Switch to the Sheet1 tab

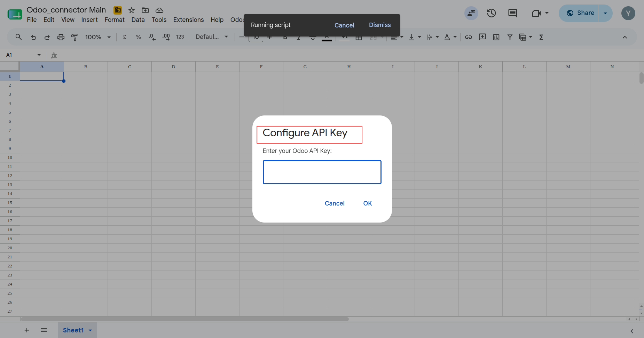click(73, 330)
